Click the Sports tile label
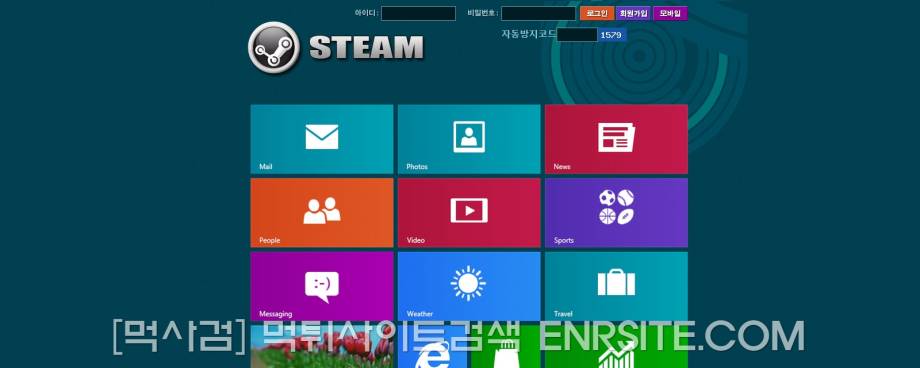Screen dimensions: 920x368 click(x=564, y=241)
